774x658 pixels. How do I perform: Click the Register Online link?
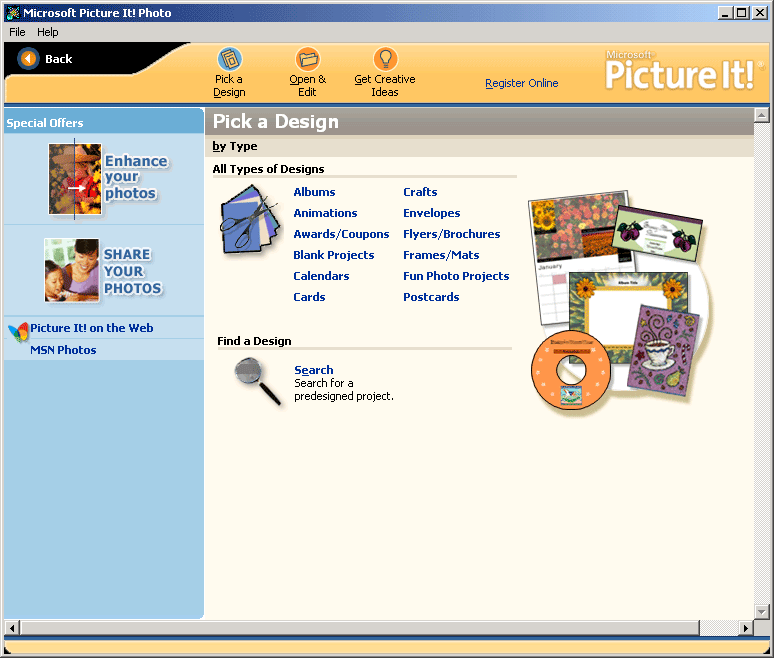[x=521, y=84]
